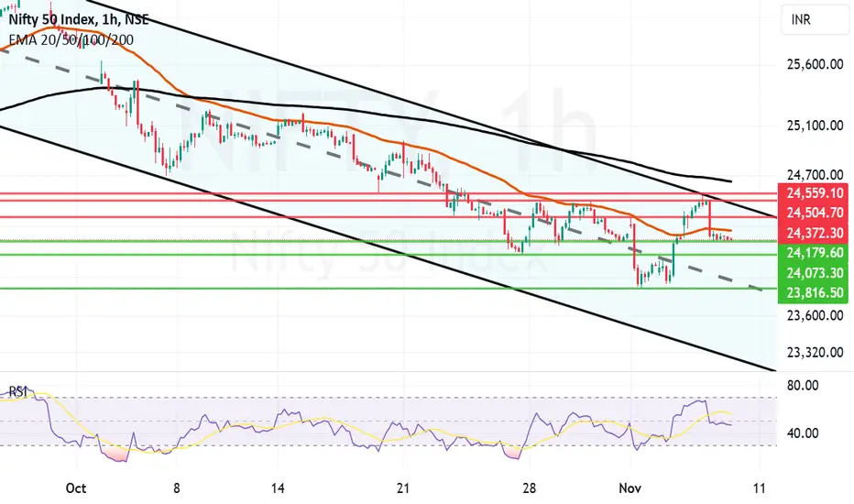Click the 23,816.50 green price label
Viewport: 854px width, 504px height.
tap(815, 292)
